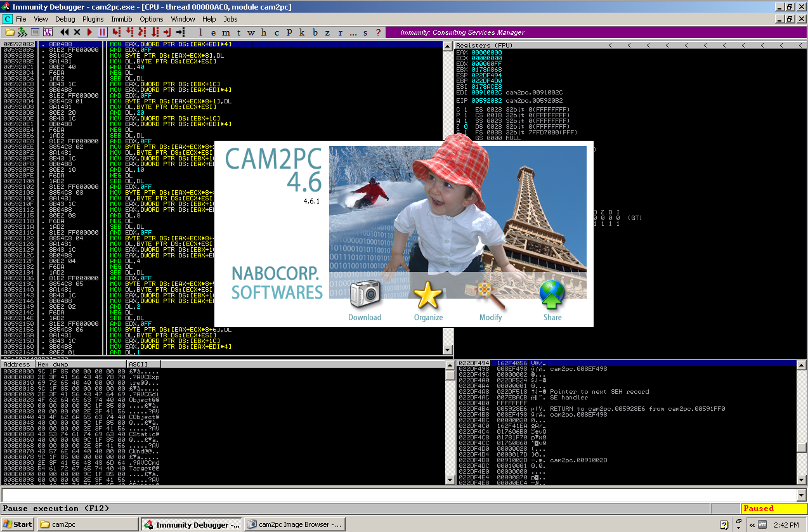
Task: Open a file with the folder toolbar icon
Action: click(x=10, y=32)
